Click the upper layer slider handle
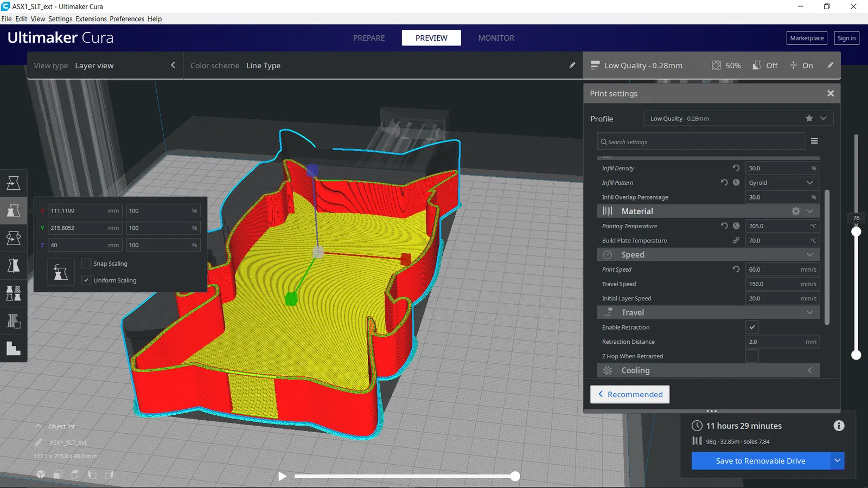Screen dimensions: 868x488 coord(856,232)
